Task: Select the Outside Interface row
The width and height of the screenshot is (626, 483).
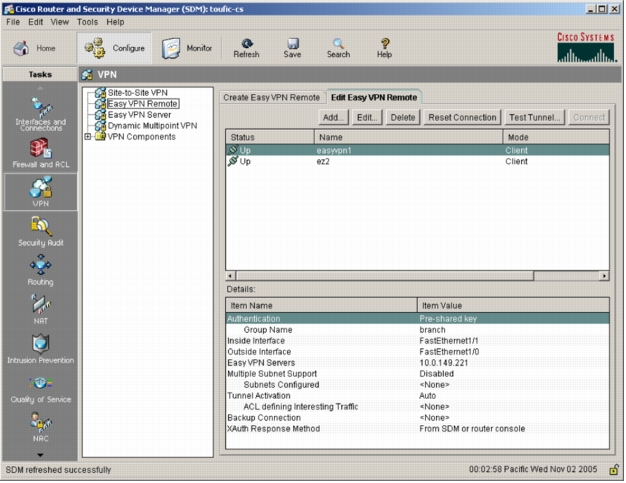Action: pos(417,352)
